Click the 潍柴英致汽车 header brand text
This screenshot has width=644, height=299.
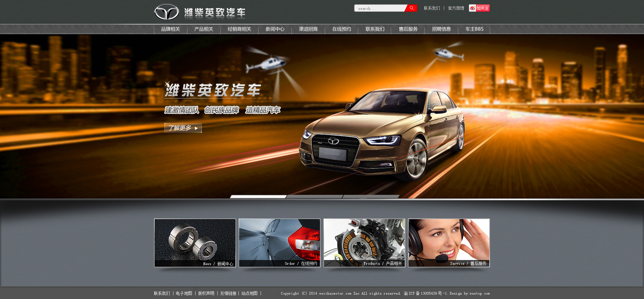[215, 13]
